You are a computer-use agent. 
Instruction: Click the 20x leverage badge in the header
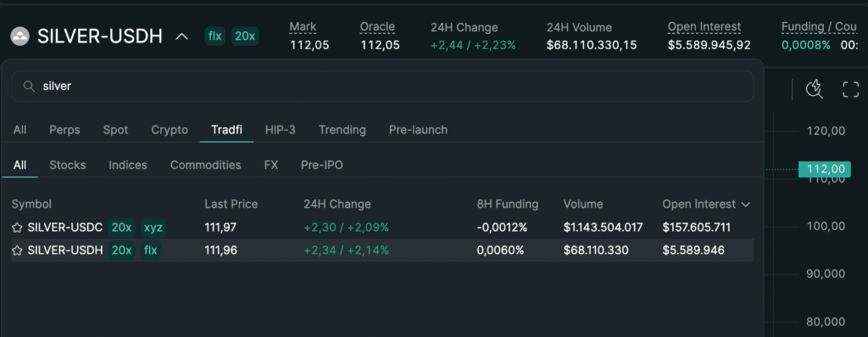point(245,37)
